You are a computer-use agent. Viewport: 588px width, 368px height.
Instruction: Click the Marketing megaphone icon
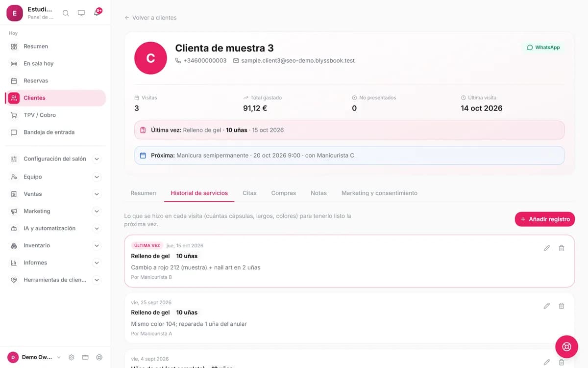pos(14,211)
